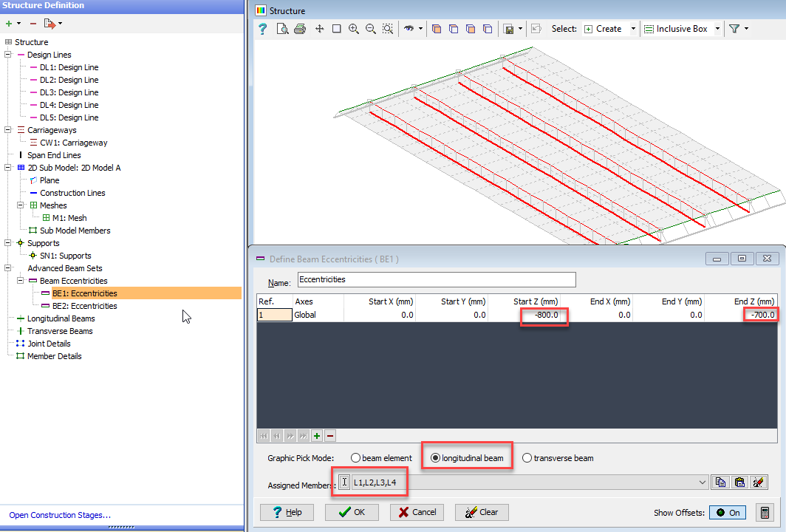
Task: Open the calculator beside Show Offsets
Action: 766,512
